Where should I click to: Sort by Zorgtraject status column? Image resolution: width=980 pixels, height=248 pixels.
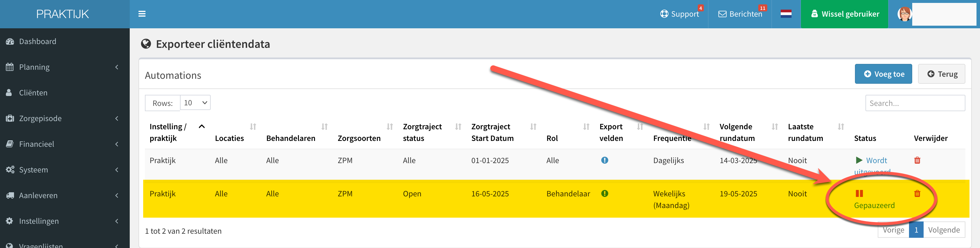pos(458,127)
